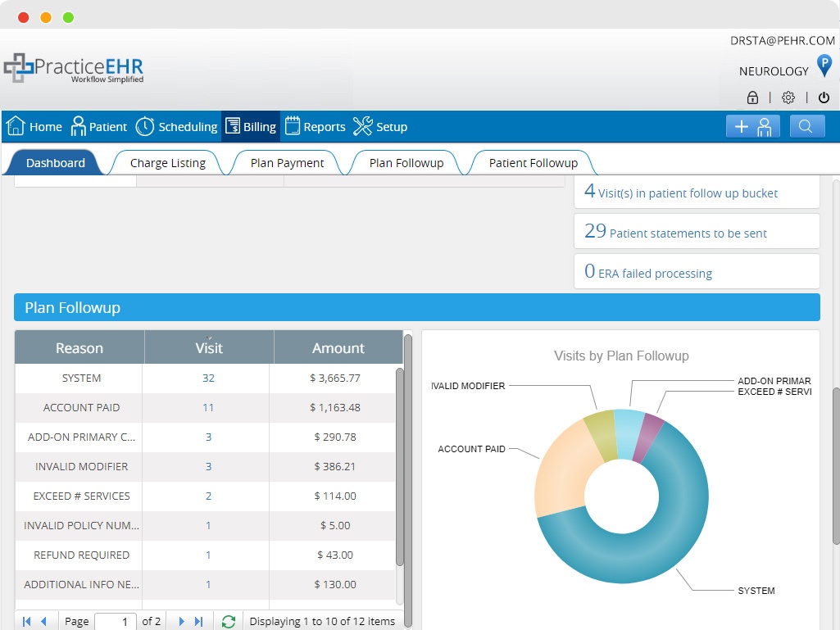
Task: Open the 1 ADDITIONAL INFO visit link
Action: (x=208, y=584)
